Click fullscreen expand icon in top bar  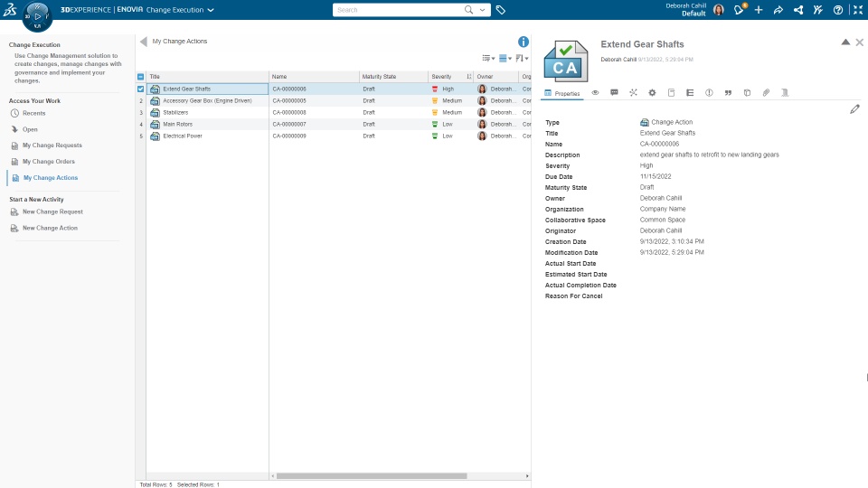tap(857, 10)
